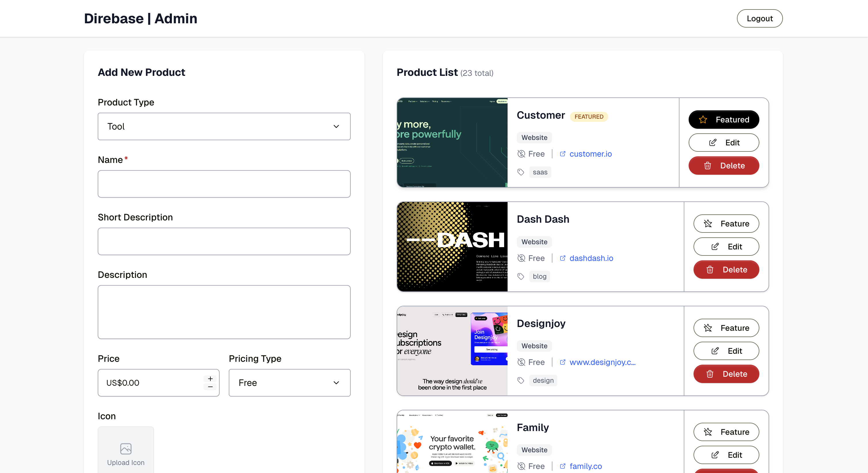Click the image placeholder icon in Upload Icon

(x=126, y=449)
